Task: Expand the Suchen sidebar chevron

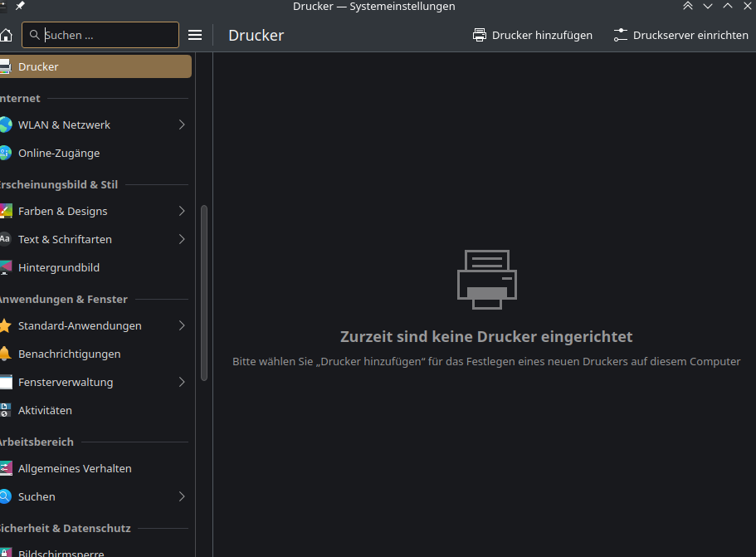Action: point(181,496)
